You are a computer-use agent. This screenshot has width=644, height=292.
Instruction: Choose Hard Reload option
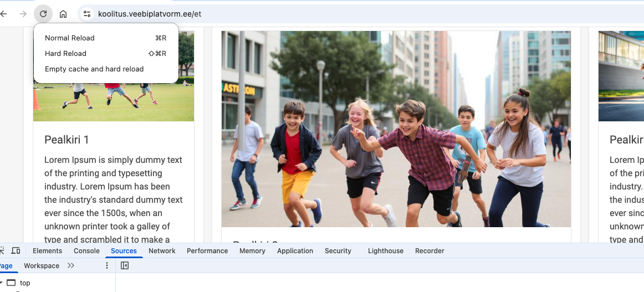point(65,54)
